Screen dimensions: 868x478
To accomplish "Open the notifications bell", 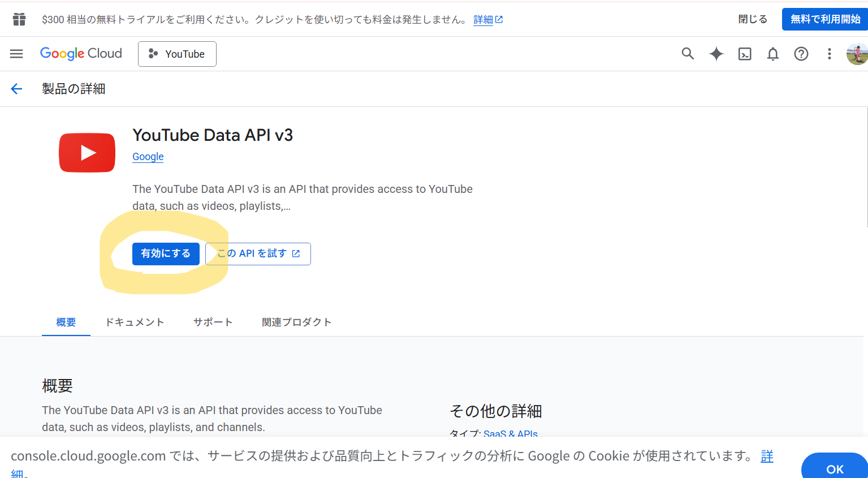I will (x=772, y=54).
